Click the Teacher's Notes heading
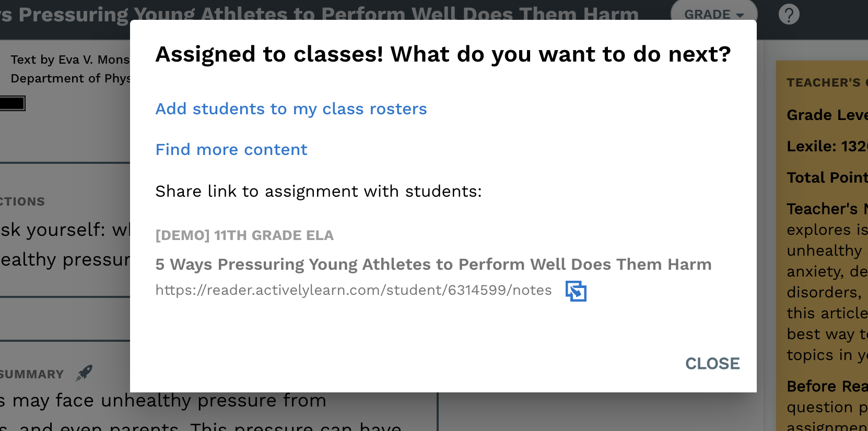This screenshot has height=431, width=868. (x=827, y=209)
